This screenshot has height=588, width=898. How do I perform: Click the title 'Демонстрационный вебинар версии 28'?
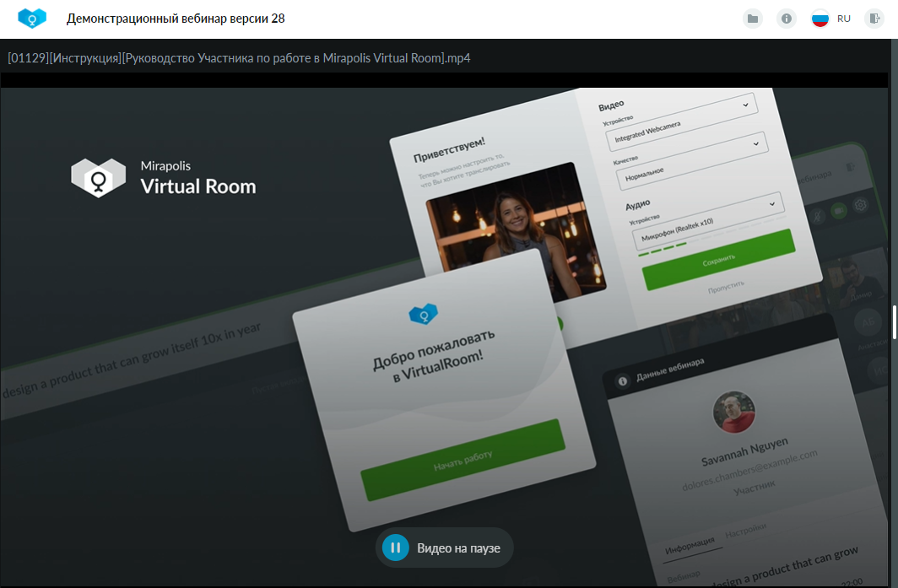[x=176, y=19]
